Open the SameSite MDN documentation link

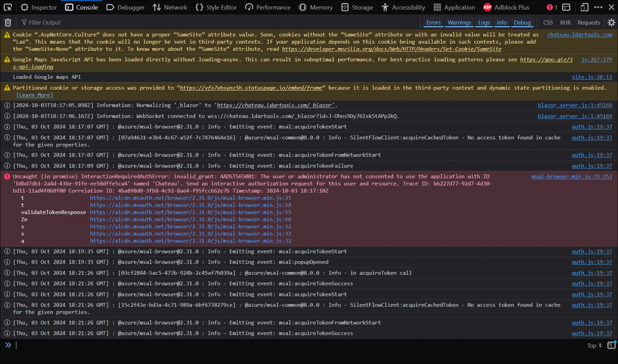coord(392,49)
